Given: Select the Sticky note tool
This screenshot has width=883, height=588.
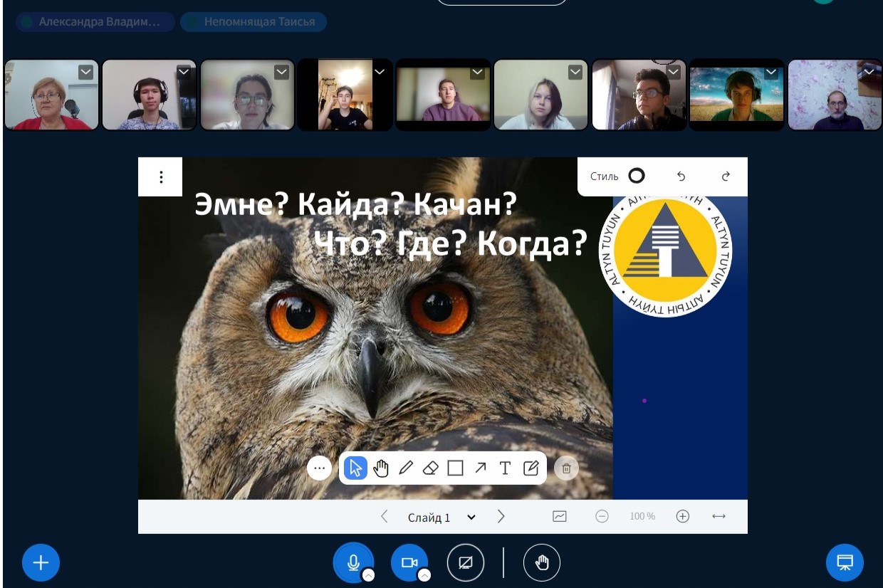Looking at the screenshot, I should 531,468.
